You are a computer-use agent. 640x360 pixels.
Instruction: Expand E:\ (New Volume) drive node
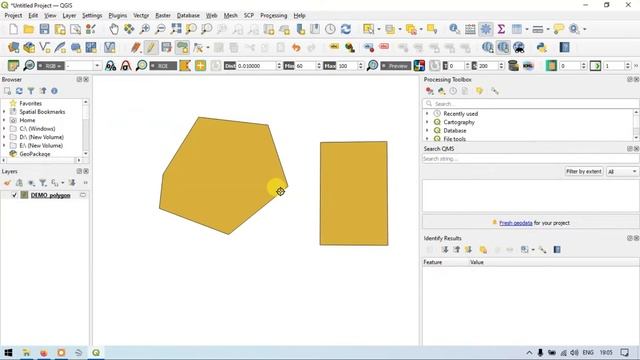pos(4,145)
